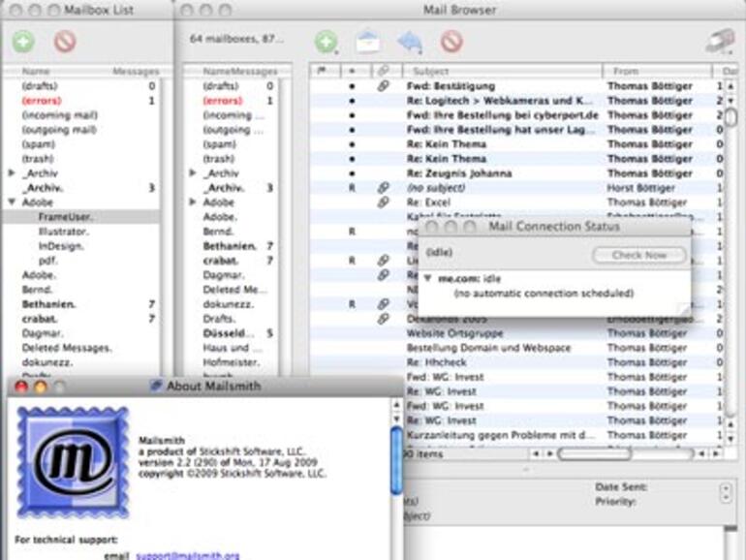Open message Fwd: Bestätigung
Viewport: 746px width, 560px height.
click(x=451, y=86)
